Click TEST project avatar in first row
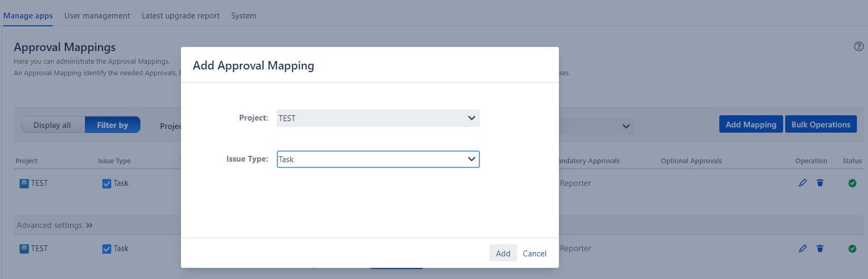868x279 pixels. coord(24,183)
